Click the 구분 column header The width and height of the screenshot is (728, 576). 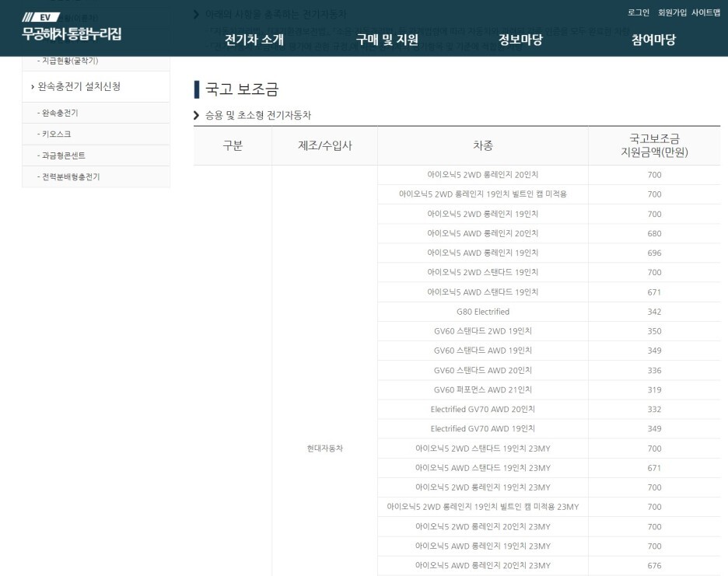click(x=233, y=145)
